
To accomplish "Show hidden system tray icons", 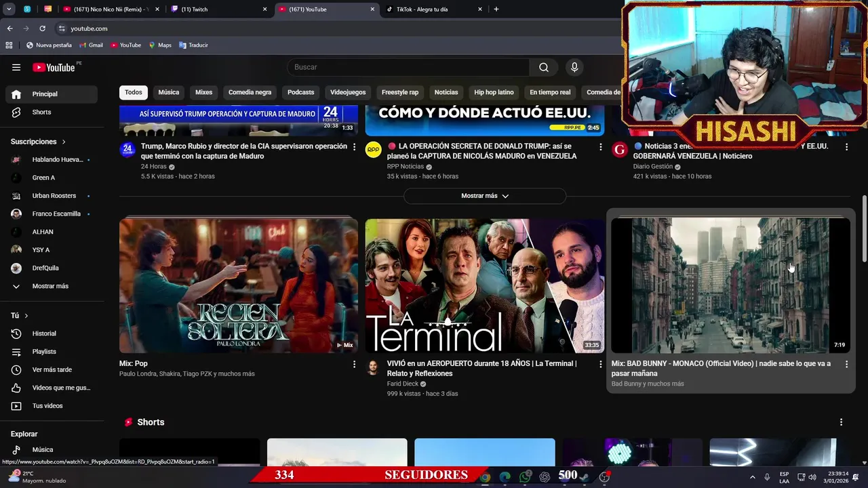I will (x=752, y=477).
